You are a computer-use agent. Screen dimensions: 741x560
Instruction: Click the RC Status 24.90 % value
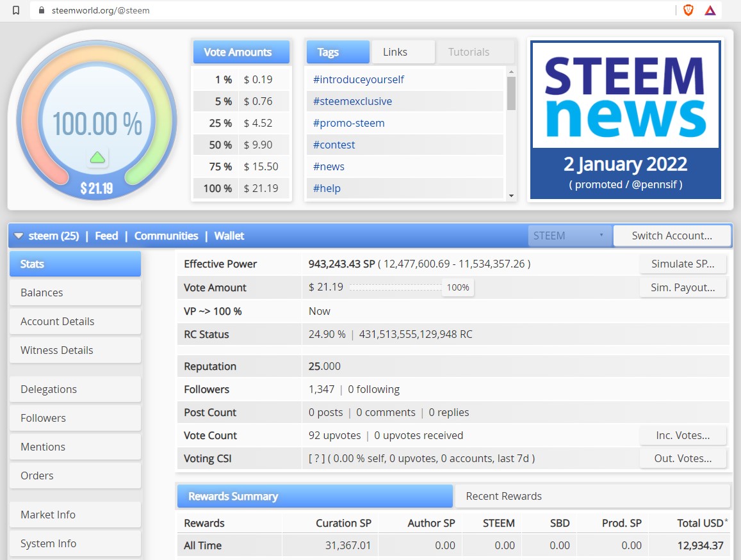[327, 334]
